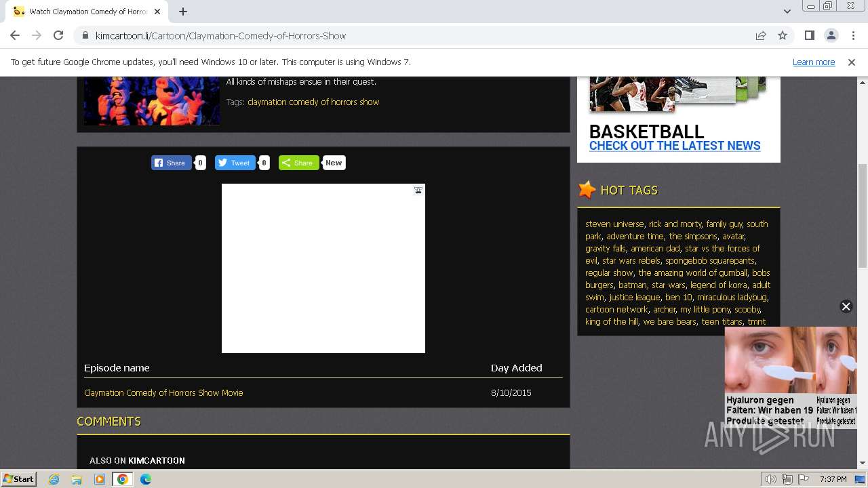Open the Windows Start menu
The height and width of the screenshot is (488, 868).
pos(18,479)
